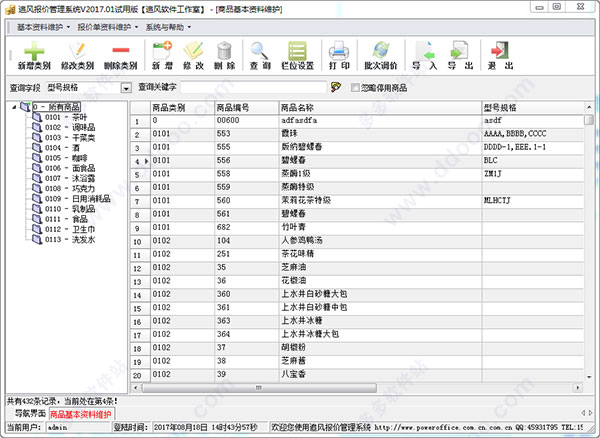
Task: Click the cell 饭纳碧螺春
Action: pos(380,147)
